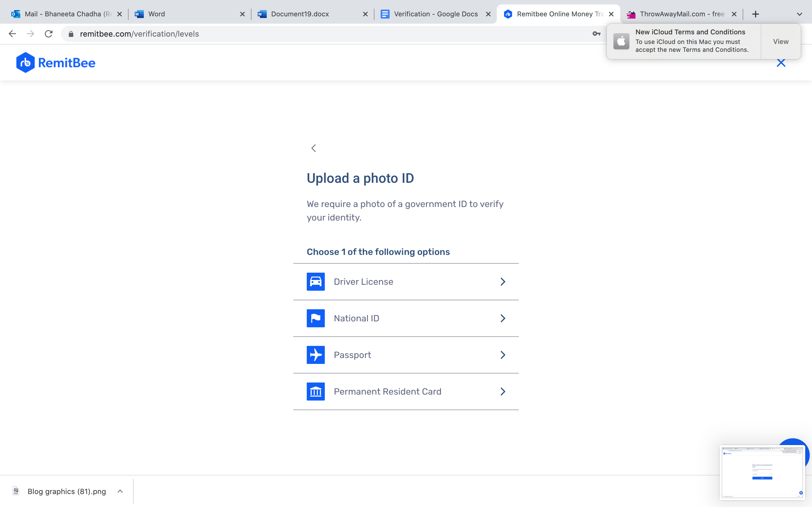The width and height of the screenshot is (812, 507).
Task: Go back using the arrow above the heading
Action: point(314,148)
